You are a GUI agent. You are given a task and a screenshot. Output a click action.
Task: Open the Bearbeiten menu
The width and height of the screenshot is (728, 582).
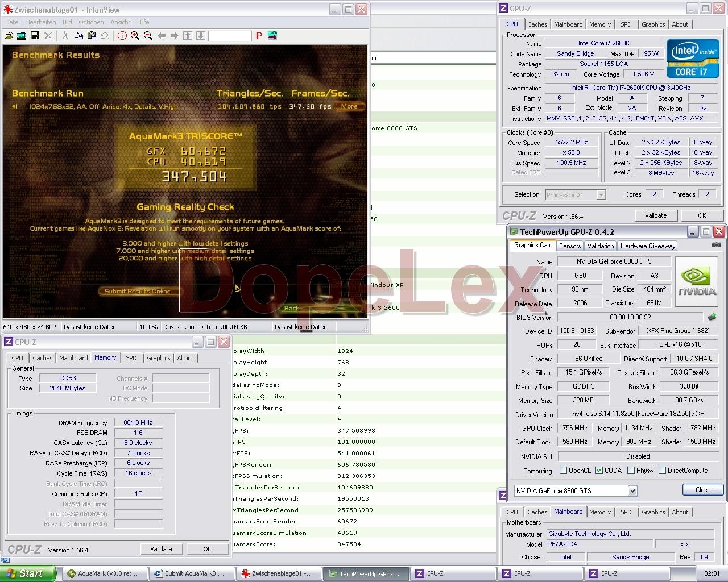pyautogui.click(x=41, y=22)
